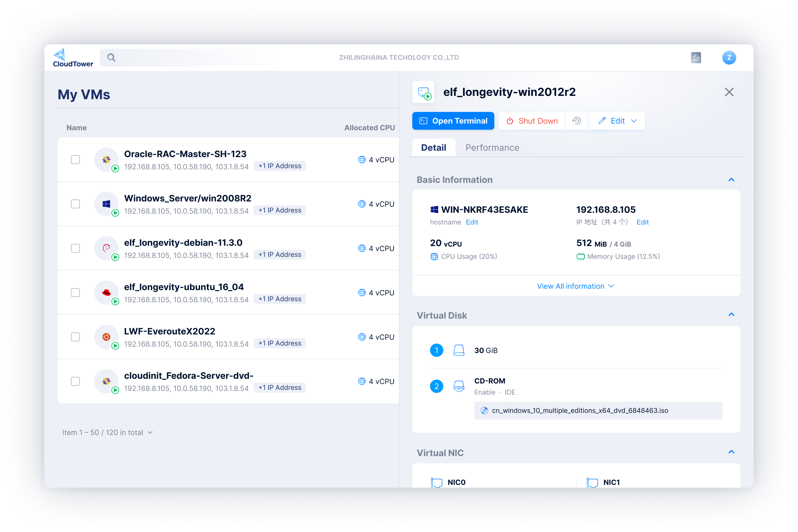The image size is (798, 532).
Task: Open the items-per-page pagination dropdown
Action: [108, 433]
